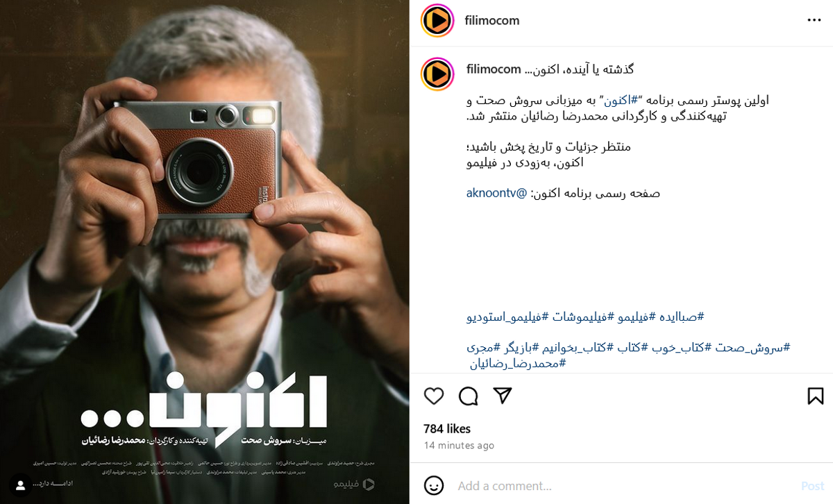The width and height of the screenshot is (833, 504).
Task: Open filimocom username in caption
Action: tap(494, 69)
